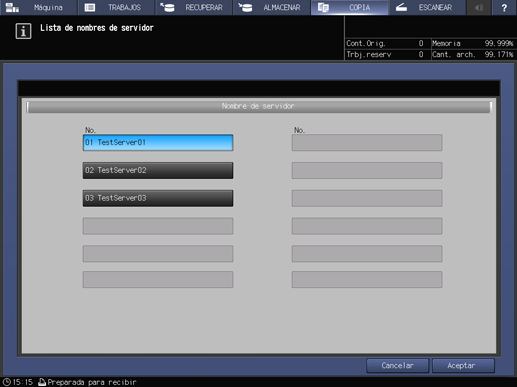This screenshot has height=387, width=517.
Task: Click the Preparada para recibir status text
Action: point(92,382)
